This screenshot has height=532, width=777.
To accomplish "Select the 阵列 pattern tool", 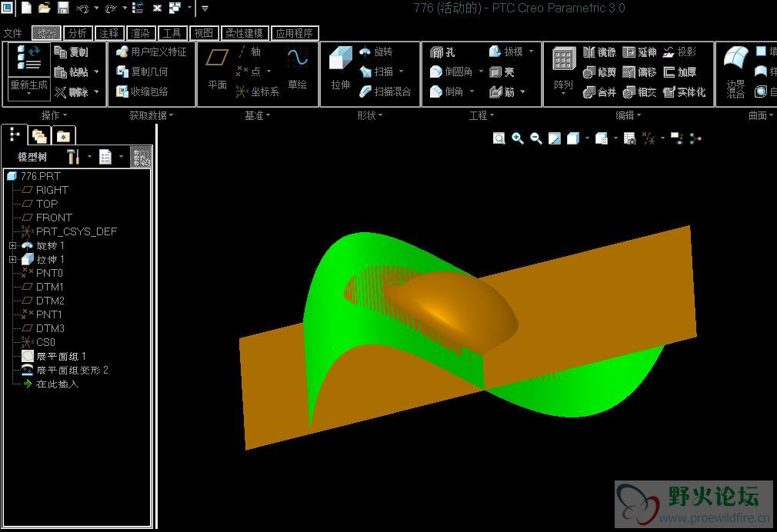I will click(563, 68).
